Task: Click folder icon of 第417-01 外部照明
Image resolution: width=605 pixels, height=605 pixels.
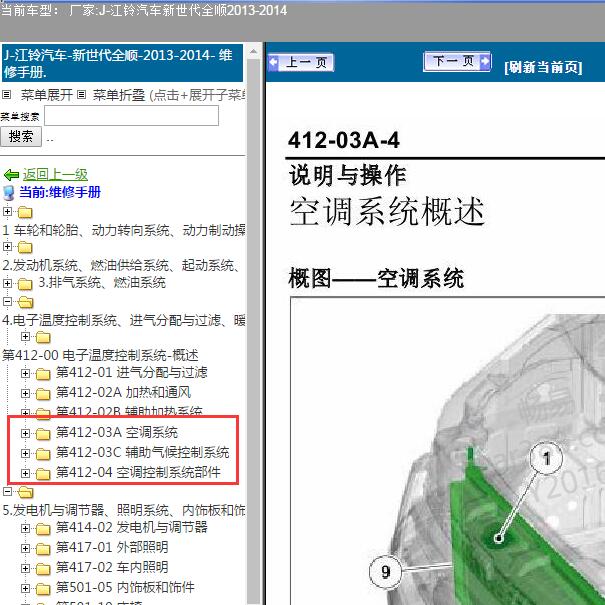Action: 43,549
